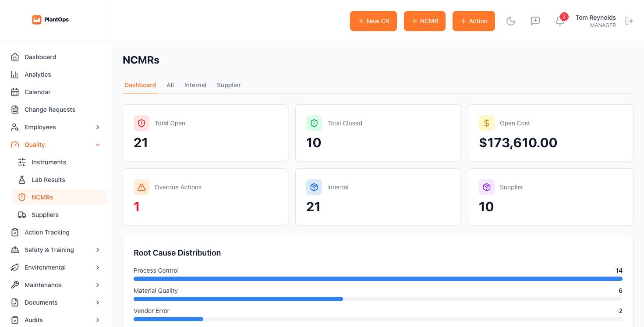This screenshot has width=644, height=327.
Task: Click the Open Cost value $173,610.00
Action: pos(518,143)
